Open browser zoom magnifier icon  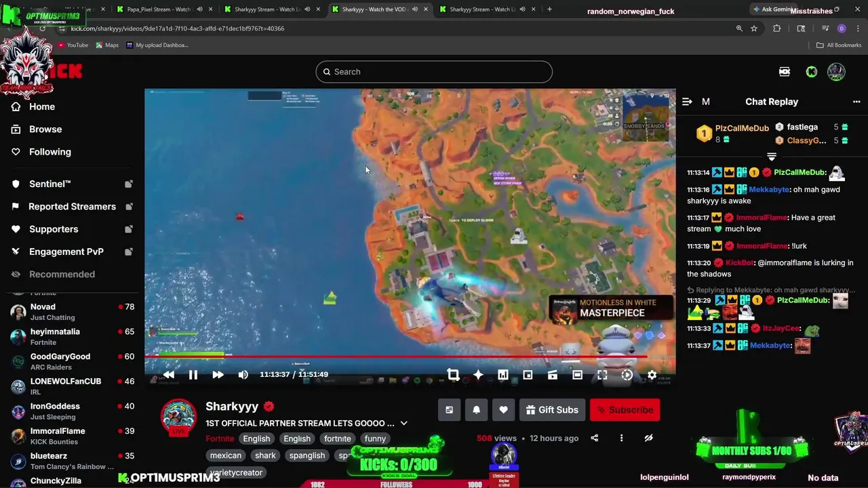739,28
